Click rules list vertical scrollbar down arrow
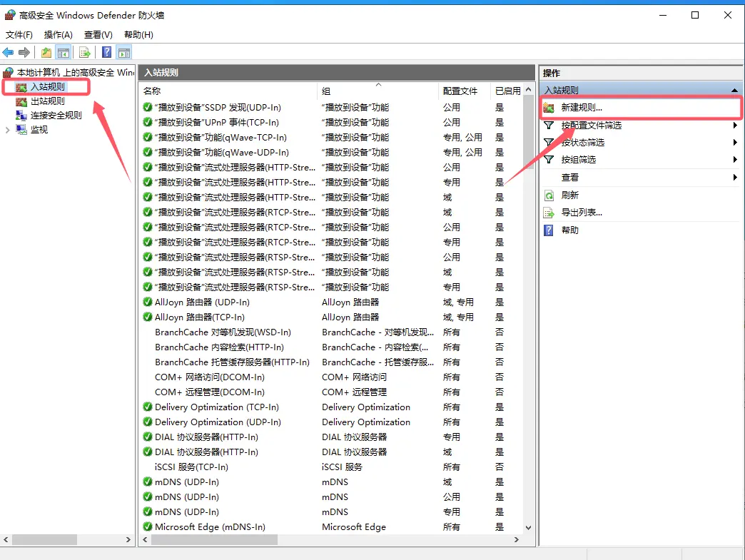 click(x=528, y=528)
